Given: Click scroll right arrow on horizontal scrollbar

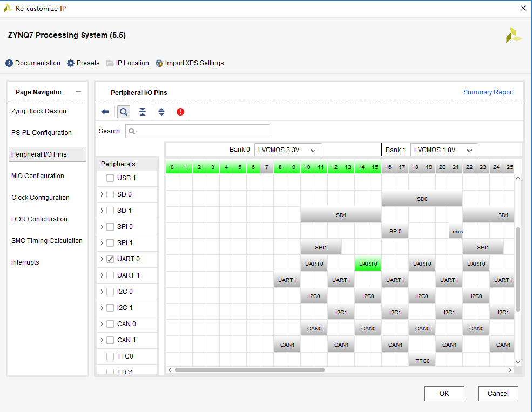Looking at the screenshot, I should point(510,370).
